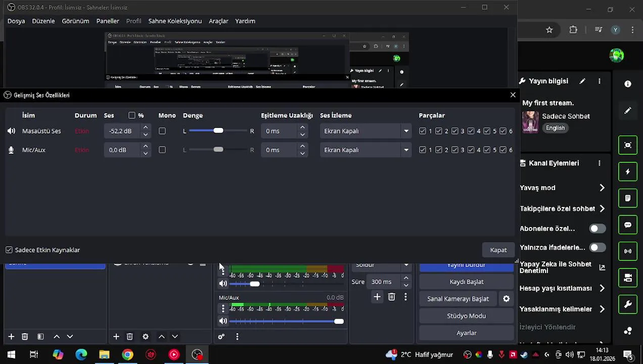Edit stream info pencil in Yayın bilgisi

click(582, 81)
